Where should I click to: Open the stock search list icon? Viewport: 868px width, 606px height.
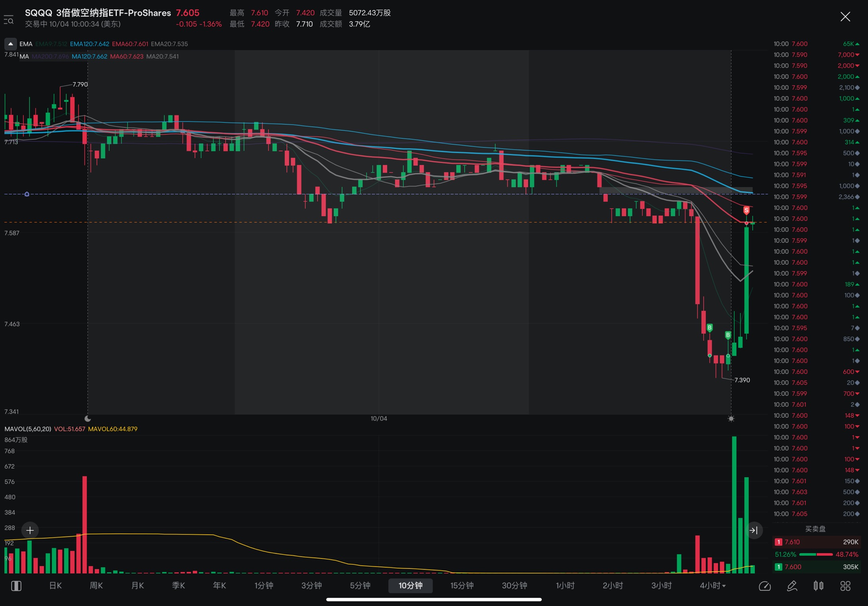point(9,19)
